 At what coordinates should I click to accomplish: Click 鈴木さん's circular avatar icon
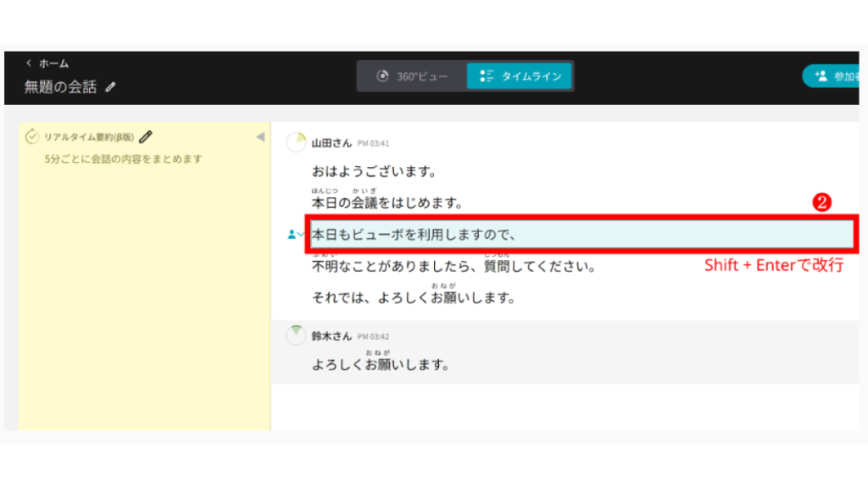point(296,335)
